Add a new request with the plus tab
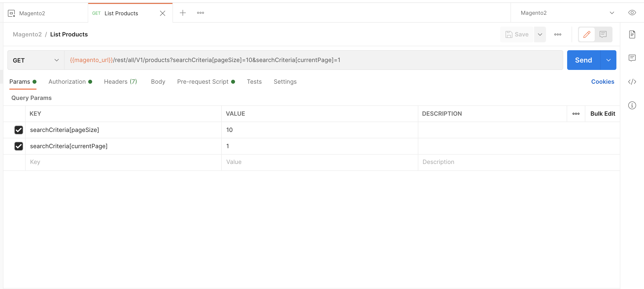Viewport: 644px width, 289px height. coord(183,13)
